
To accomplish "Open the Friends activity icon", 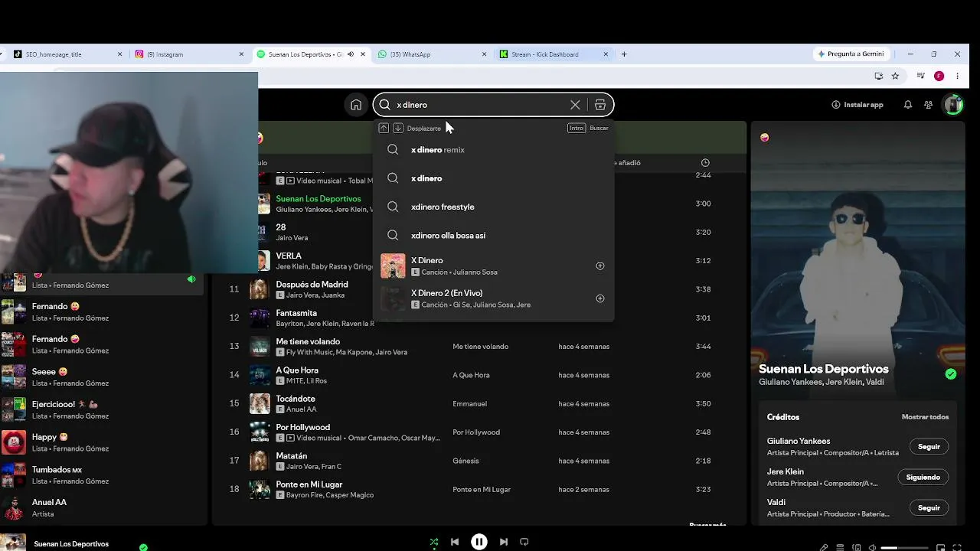I will 929,105.
